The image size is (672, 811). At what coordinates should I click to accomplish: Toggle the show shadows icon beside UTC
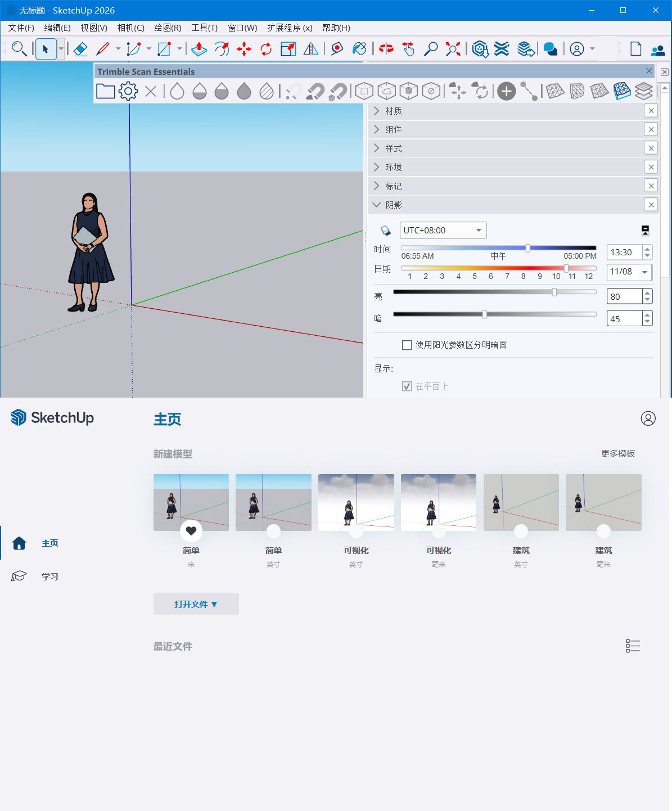click(386, 231)
